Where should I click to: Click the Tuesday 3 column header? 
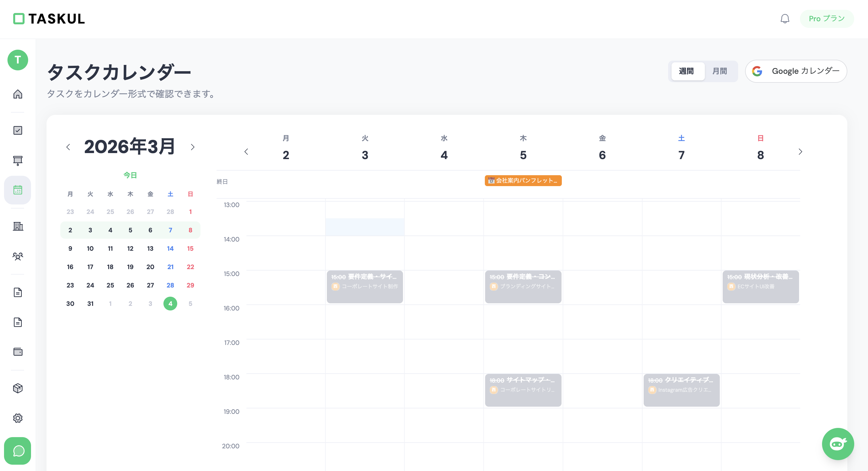click(365, 148)
